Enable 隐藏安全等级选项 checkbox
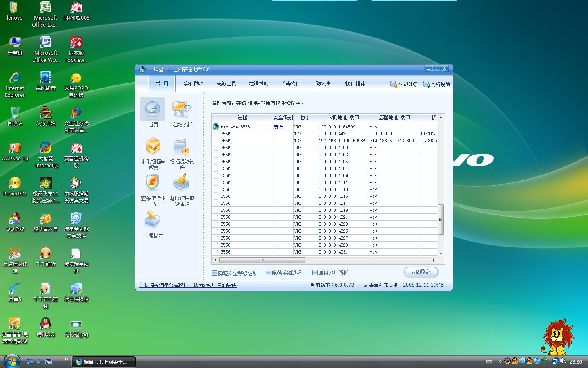This screenshot has width=588, height=368. coord(214,273)
